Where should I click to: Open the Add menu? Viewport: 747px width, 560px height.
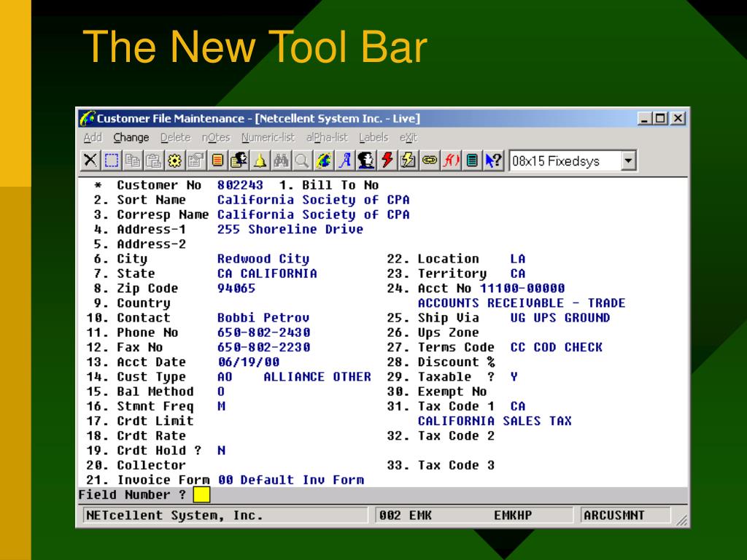(93, 138)
